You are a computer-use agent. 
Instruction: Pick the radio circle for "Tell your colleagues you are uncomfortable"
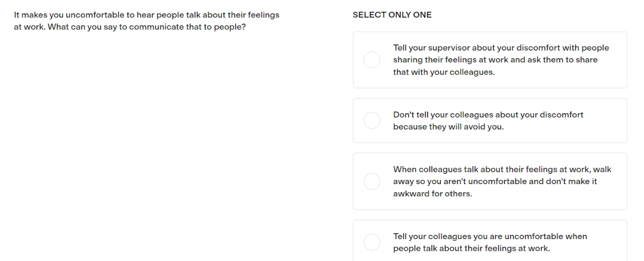371,242
